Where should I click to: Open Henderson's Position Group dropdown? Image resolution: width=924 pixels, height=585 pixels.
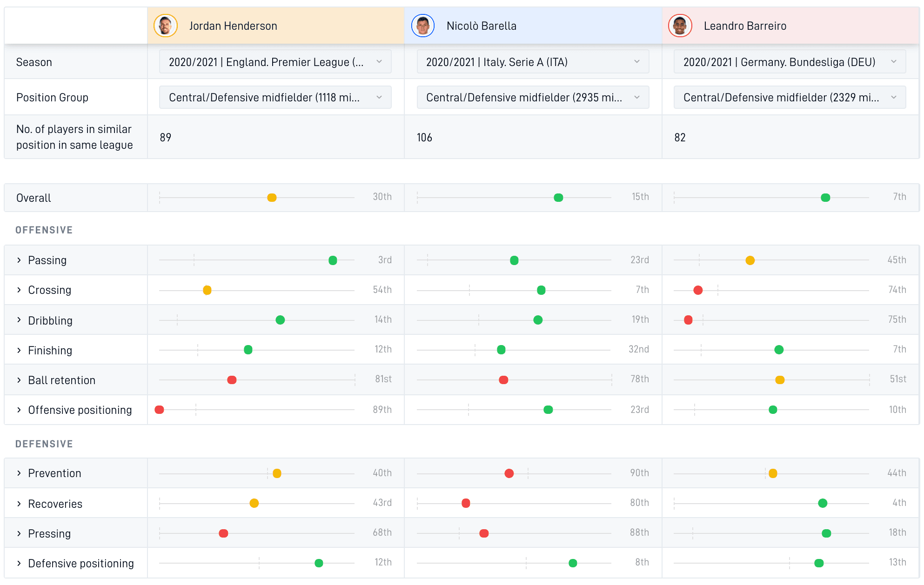tap(275, 97)
